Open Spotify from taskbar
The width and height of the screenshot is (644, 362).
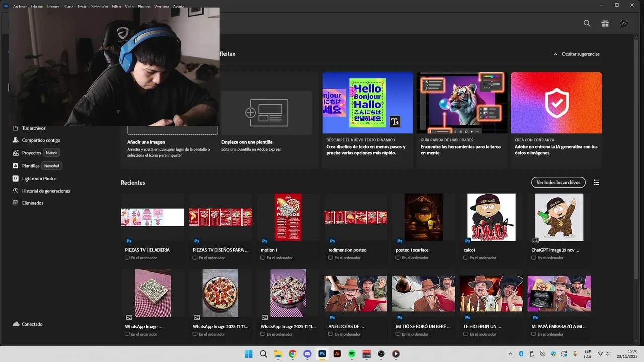[x=352, y=354]
